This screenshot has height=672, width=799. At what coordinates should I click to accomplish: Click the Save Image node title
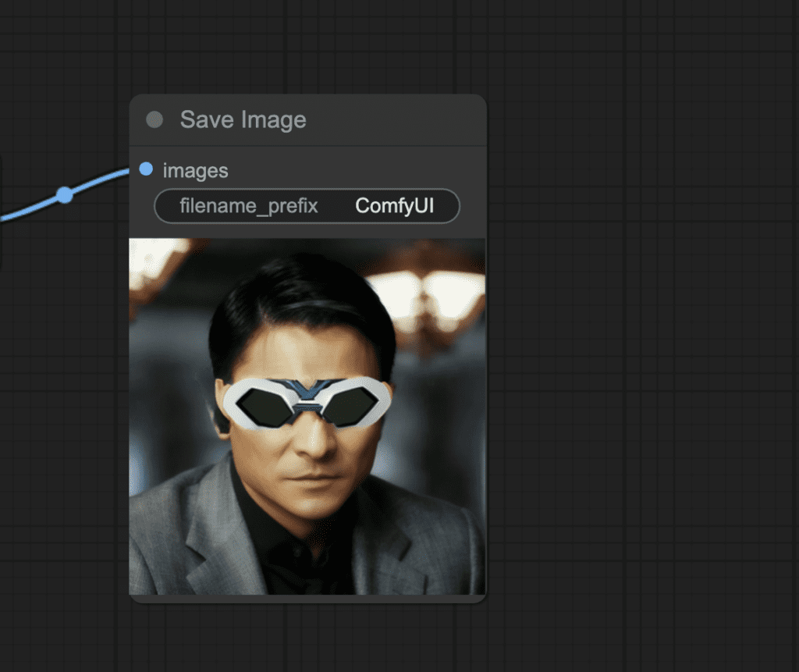pyautogui.click(x=243, y=120)
